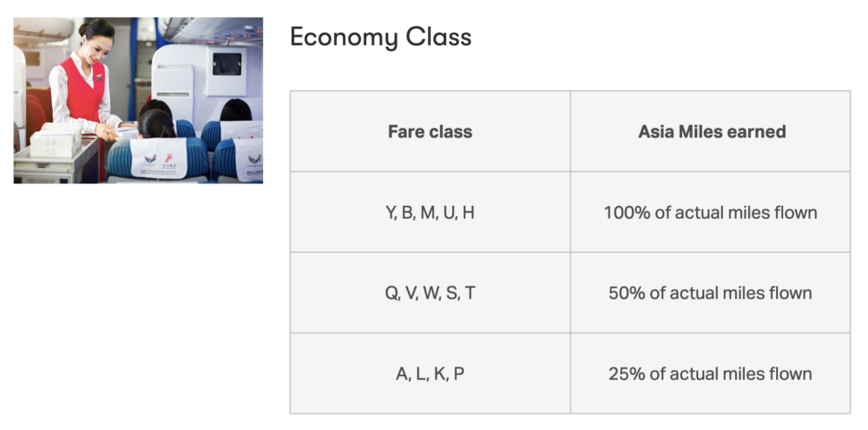Click the Y, B, M, U, H cell
Image resolution: width=868 pixels, height=430 pixels.
click(x=430, y=212)
